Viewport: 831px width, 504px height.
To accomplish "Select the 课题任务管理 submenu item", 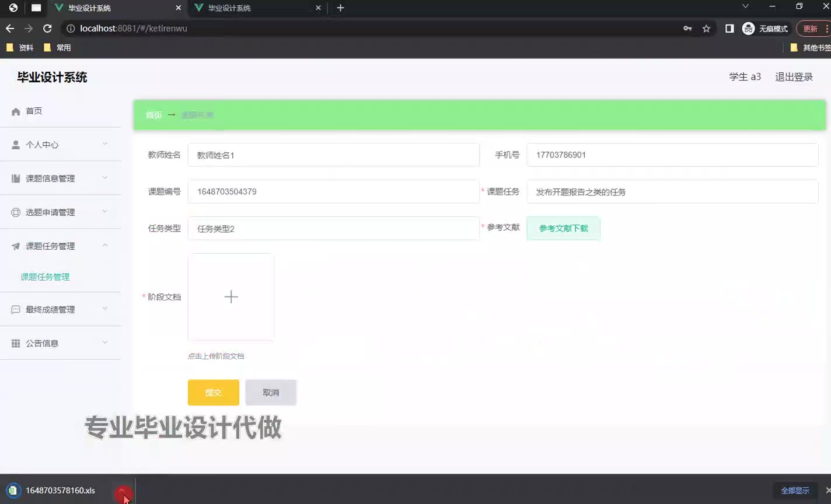I will pyautogui.click(x=46, y=277).
